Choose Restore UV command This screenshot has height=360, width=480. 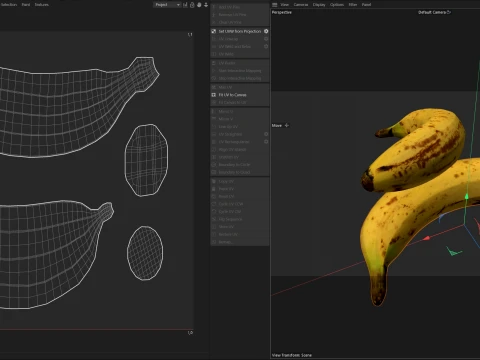pyautogui.click(x=240, y=234)
